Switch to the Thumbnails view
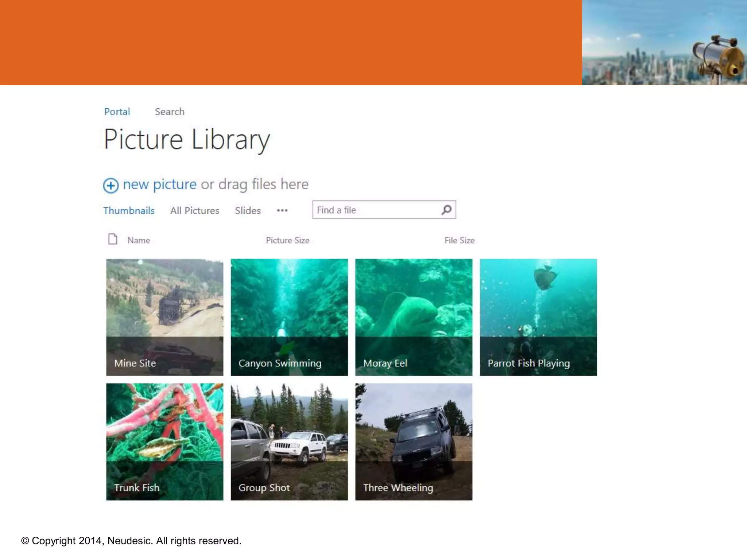The width and height of the screenshot is (747, 560). click(x=129, y=211)
